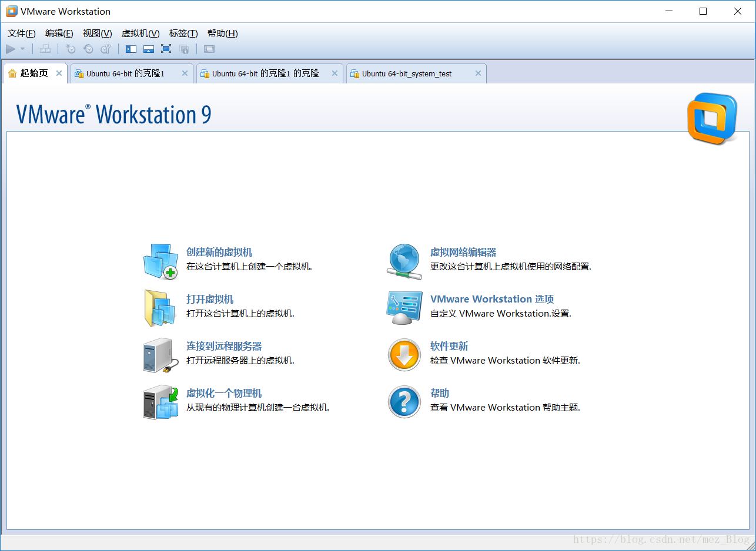
Task: Click the text 查看 VMware Workstation 帮助主题.
Action: pos(505,407)
